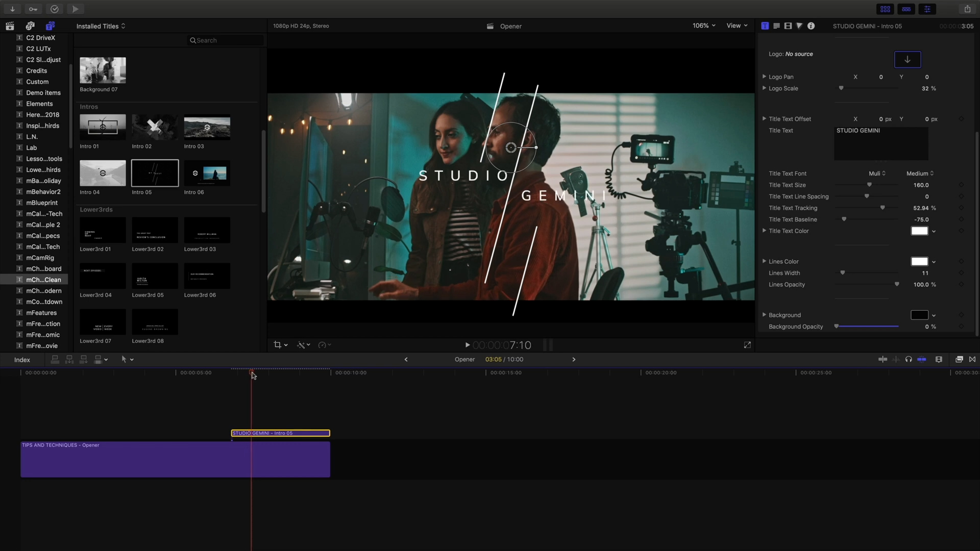Open the enhancements magic wand popup
Viewport: 980px width, 551px height.
[304, 345]
